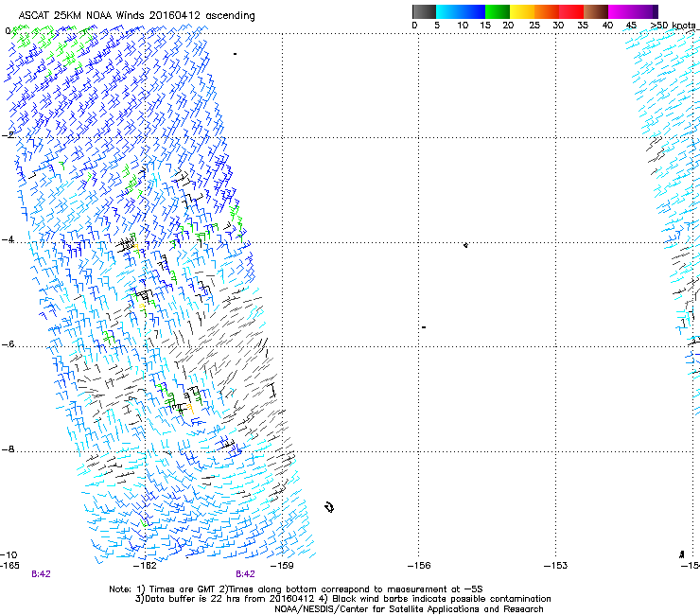Image resolution: width=700 pixels, height=615 pixels.
Task: Click the note line starting '3)Data buffer is 22 hrs'
Action: point(342,599)
